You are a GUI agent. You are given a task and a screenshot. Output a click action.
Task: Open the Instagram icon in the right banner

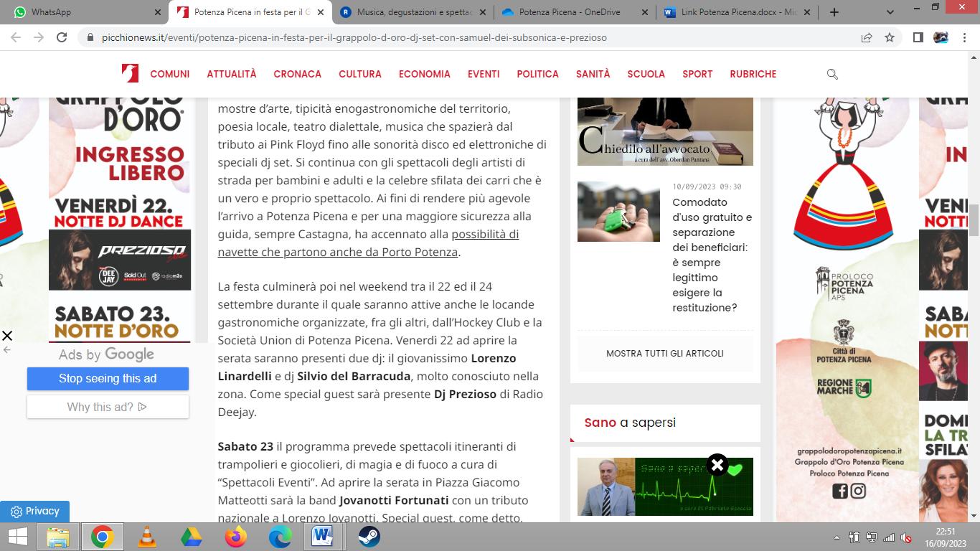coord(858,491)
